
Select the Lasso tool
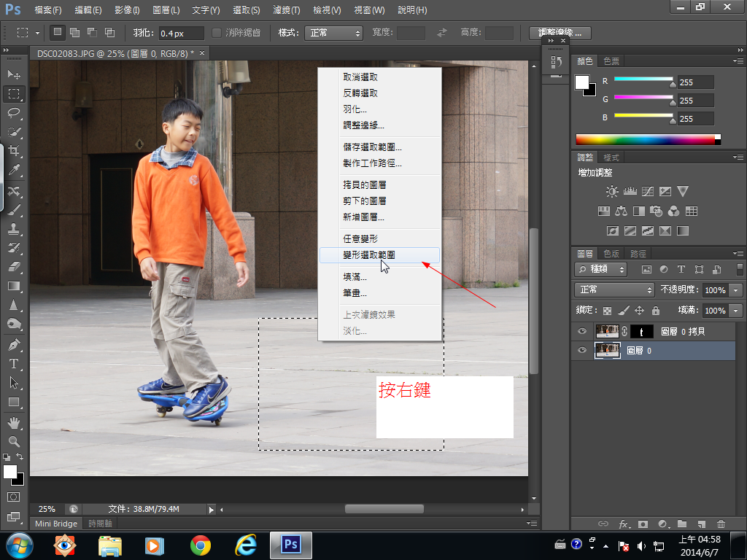click(x=14, y=113)
